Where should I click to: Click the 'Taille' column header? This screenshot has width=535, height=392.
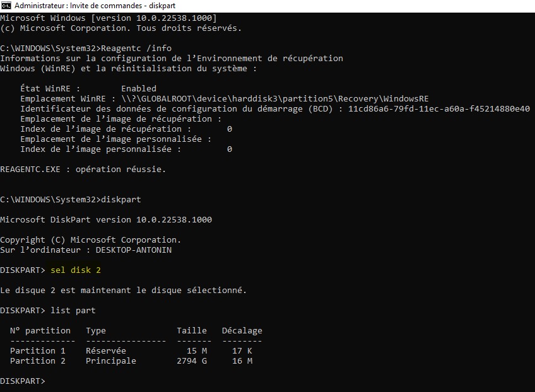pyautogui.click(x=191, y=331)
